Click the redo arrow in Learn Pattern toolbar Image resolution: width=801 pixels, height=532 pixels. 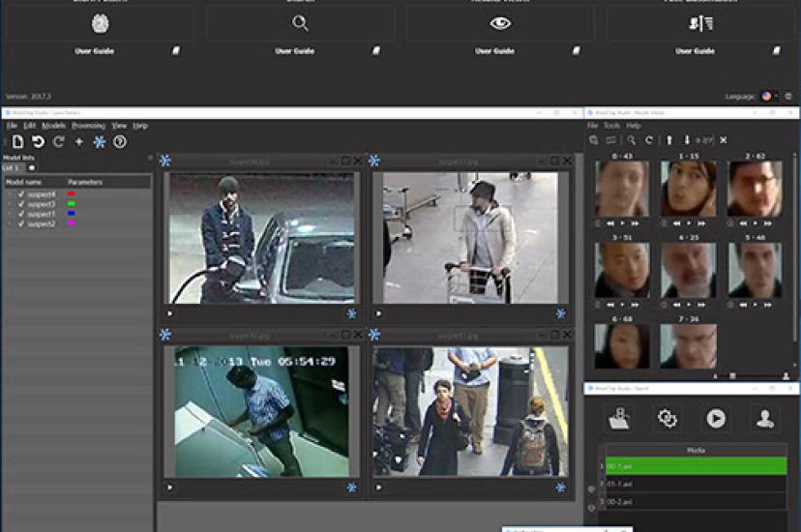(59, 141)
